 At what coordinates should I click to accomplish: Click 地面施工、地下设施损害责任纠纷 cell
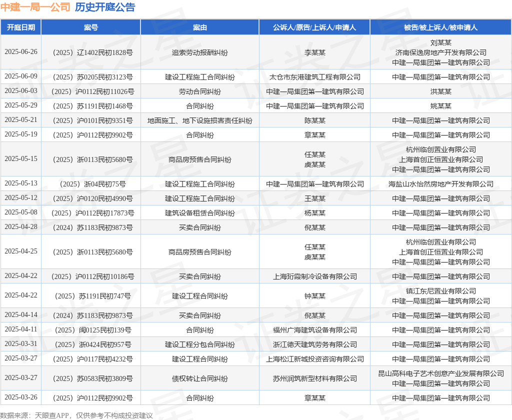200,121
